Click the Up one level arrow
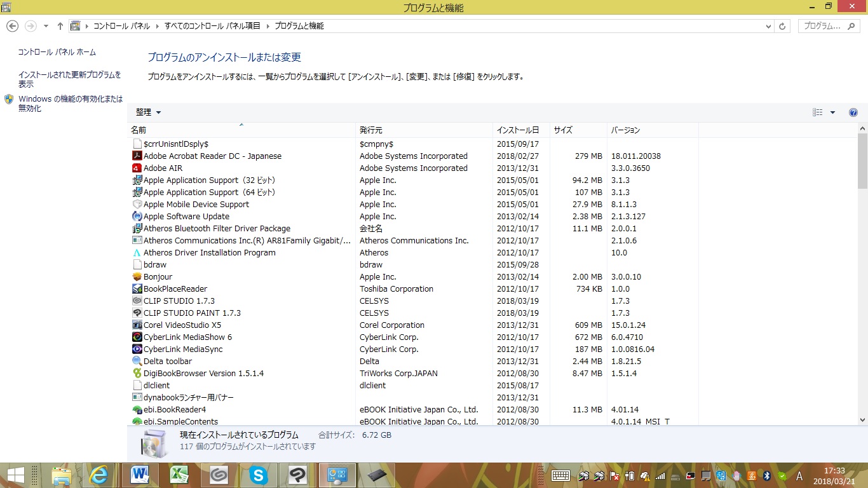The width and height of the screenshot is (868, 488). [x=60, y=26]
